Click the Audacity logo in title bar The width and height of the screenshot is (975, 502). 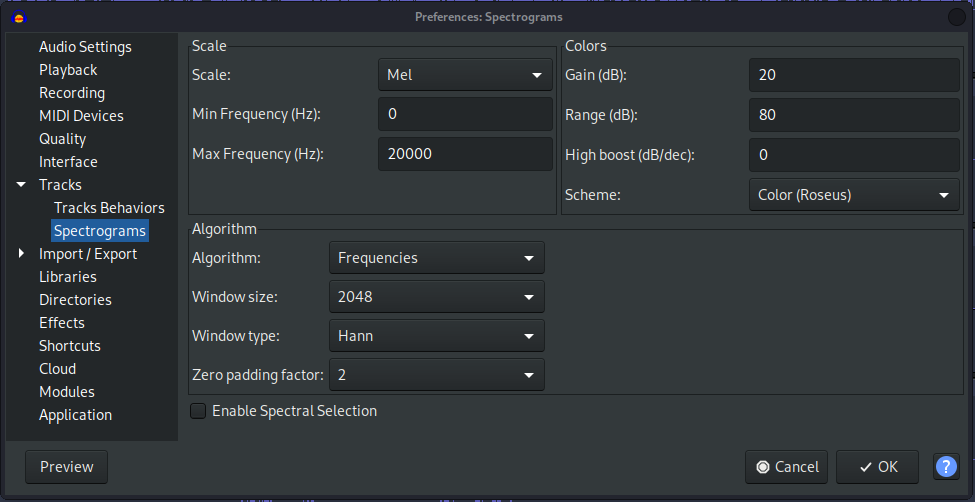coord(18,17)
